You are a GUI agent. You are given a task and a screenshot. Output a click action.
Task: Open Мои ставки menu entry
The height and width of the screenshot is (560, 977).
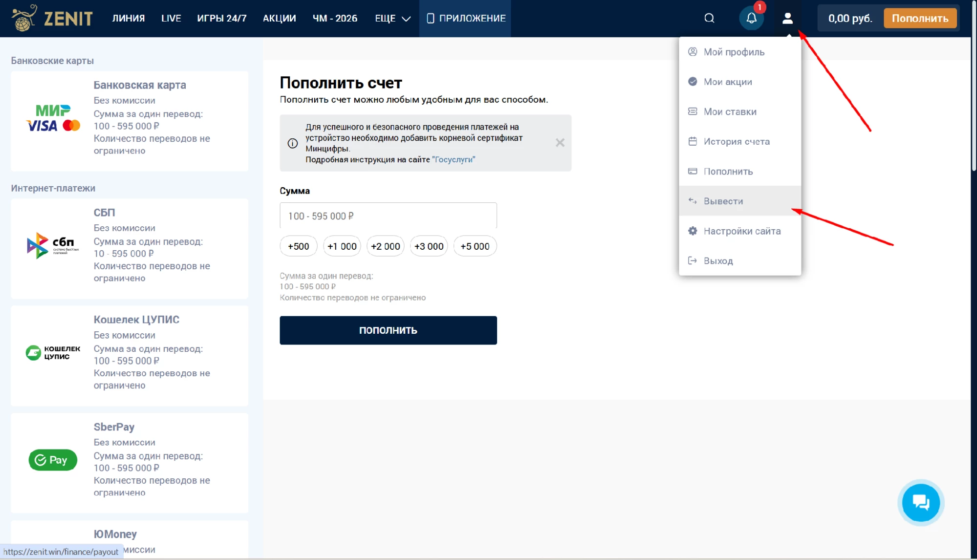click(740, 111)
